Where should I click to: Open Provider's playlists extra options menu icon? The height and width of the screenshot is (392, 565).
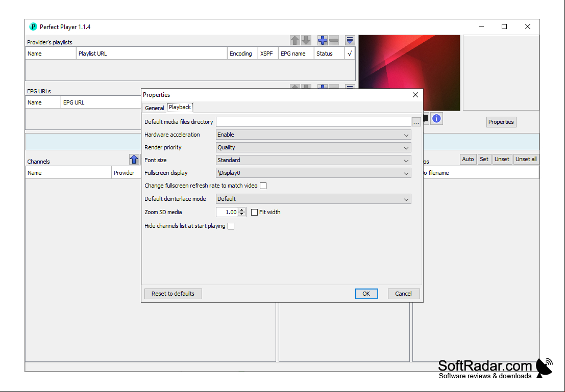(x=350, y=40)
